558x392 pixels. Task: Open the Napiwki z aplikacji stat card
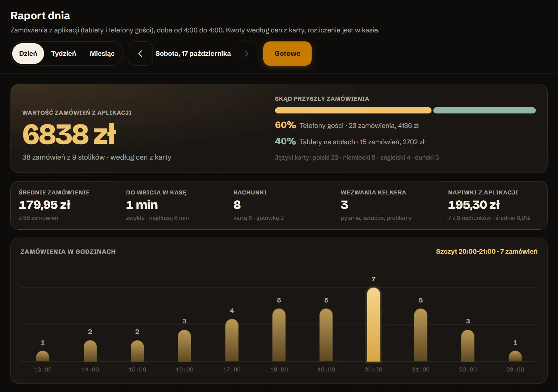pyautogui.click(x=493, y=205)
